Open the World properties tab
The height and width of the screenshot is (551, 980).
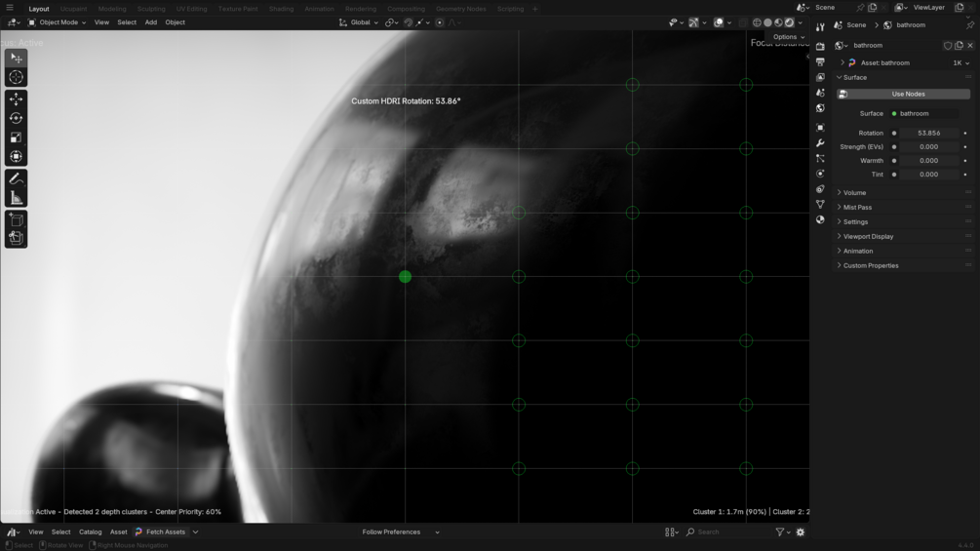coord(821,108)
